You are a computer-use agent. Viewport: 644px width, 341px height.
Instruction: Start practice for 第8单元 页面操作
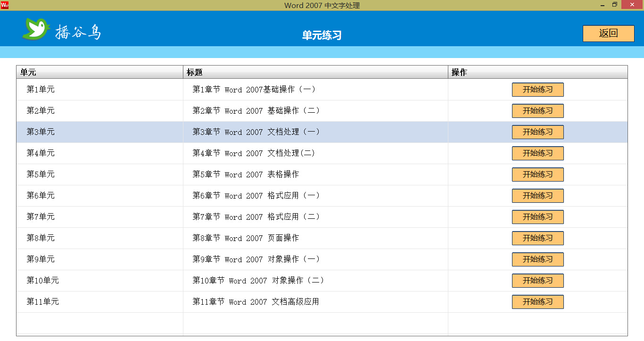point(537,238)
